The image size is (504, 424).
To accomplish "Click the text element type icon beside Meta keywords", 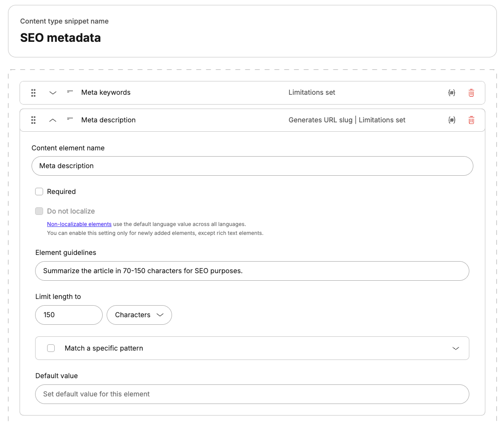I will pyautogui.click(x=69, y=93).
